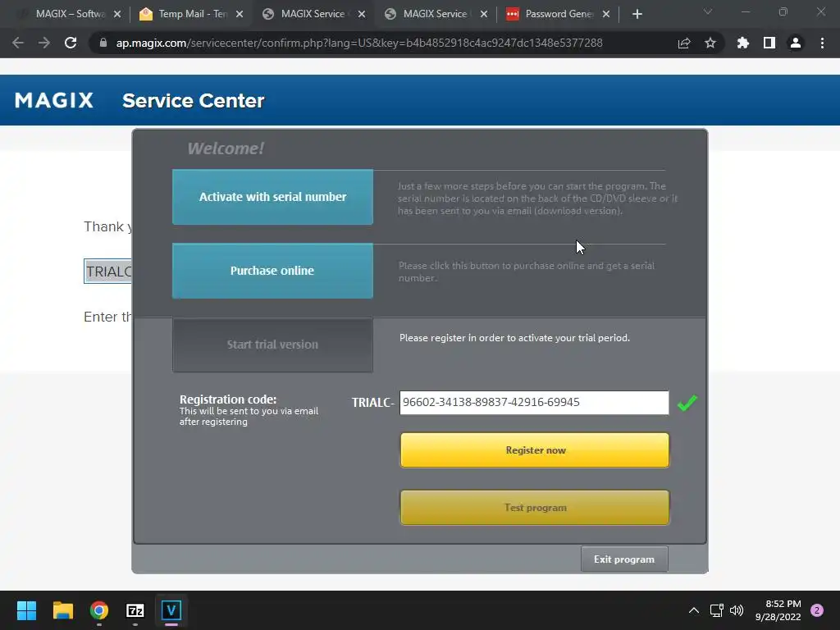Open a new browser tab
Screen dimensions: 840x630
click(637, 14)
